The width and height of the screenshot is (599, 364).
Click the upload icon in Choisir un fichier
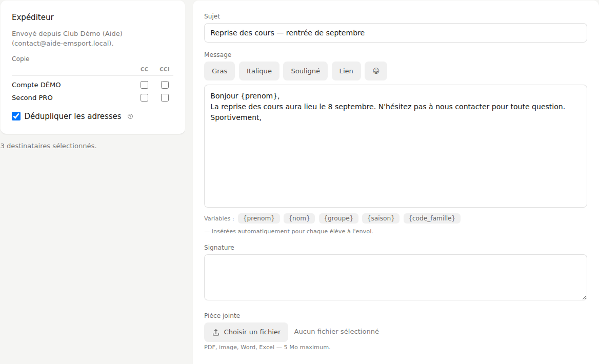tap(216, 332)
